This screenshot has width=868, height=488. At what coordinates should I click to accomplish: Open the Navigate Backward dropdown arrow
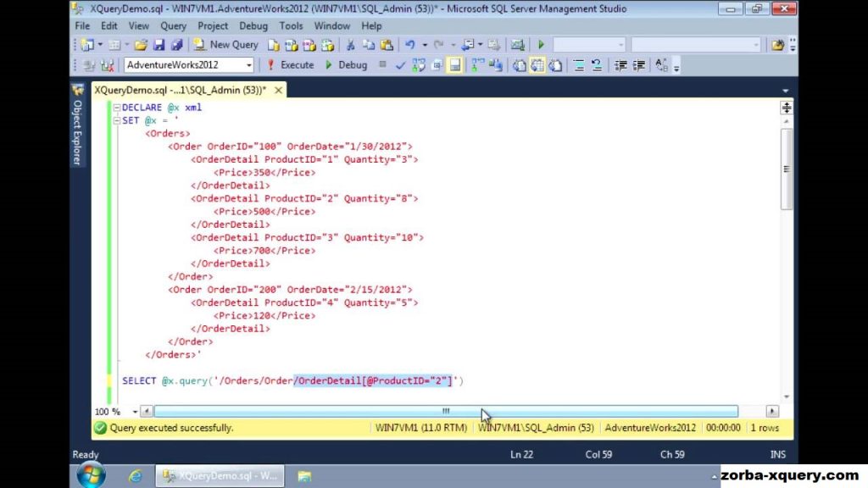[481, 45]
